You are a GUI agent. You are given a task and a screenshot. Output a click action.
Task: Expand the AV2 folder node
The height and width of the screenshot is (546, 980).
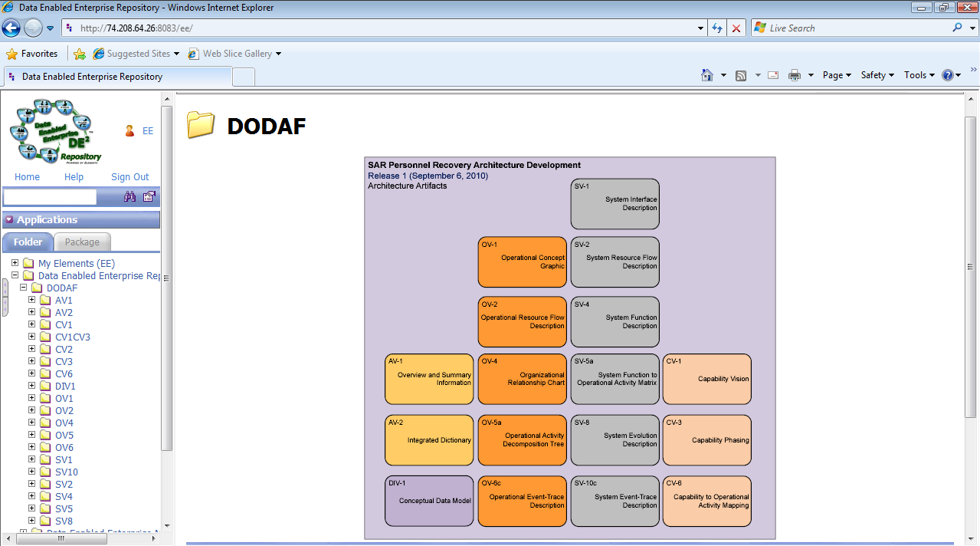click(32, 312)
